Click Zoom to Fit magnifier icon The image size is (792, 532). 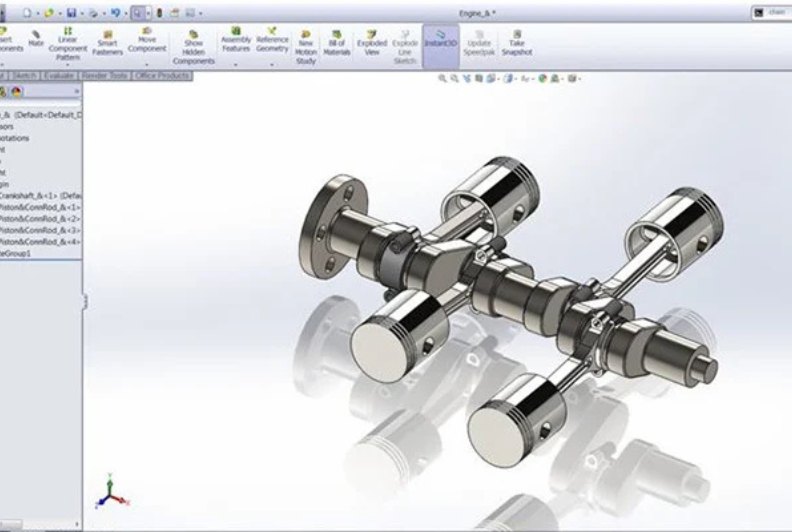pos(442,79)
